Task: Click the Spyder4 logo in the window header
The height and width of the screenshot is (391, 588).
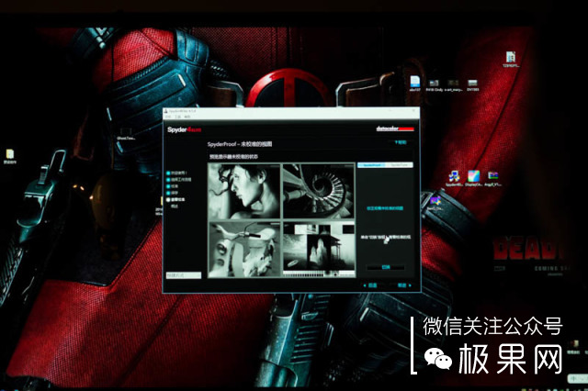Action: 184,129
